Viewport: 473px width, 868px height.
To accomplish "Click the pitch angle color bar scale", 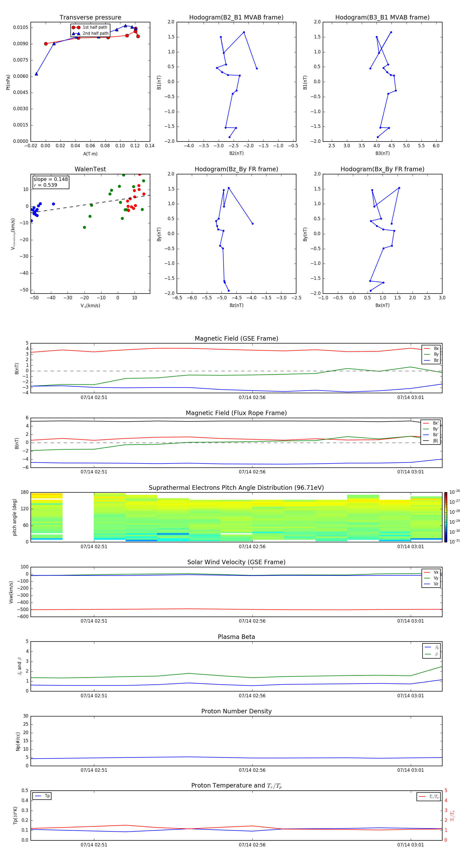I will coord(445,517).
